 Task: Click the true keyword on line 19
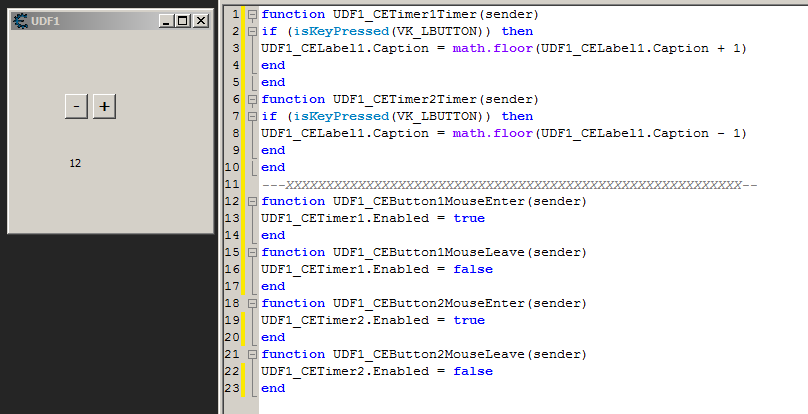point(469,321)
